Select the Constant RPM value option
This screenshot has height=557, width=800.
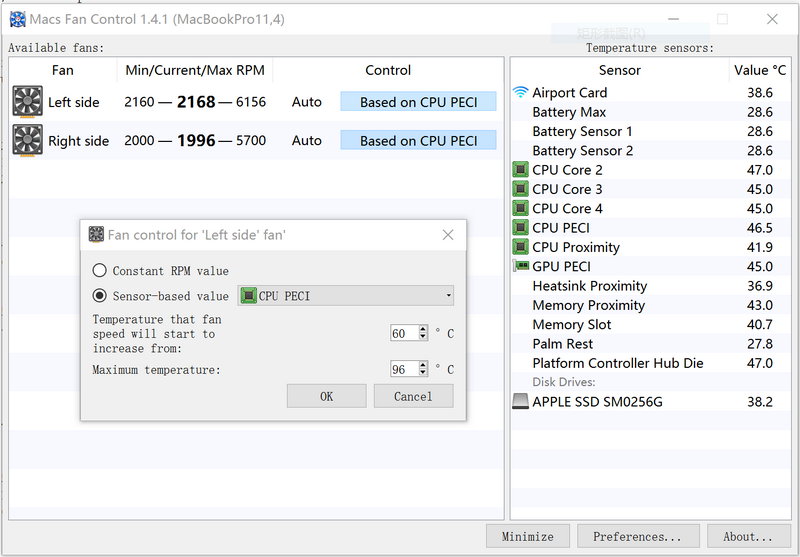(x=99, y=271)
